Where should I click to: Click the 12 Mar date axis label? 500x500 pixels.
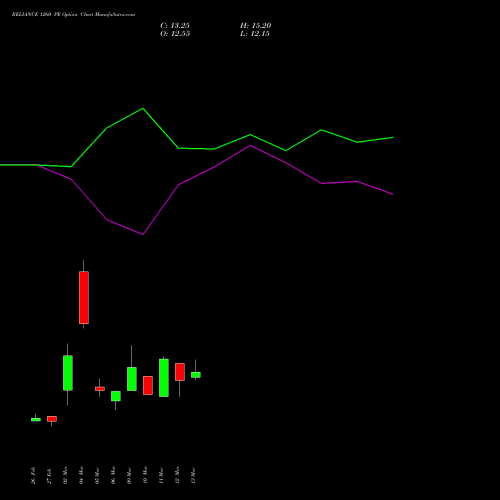[177, 475]
